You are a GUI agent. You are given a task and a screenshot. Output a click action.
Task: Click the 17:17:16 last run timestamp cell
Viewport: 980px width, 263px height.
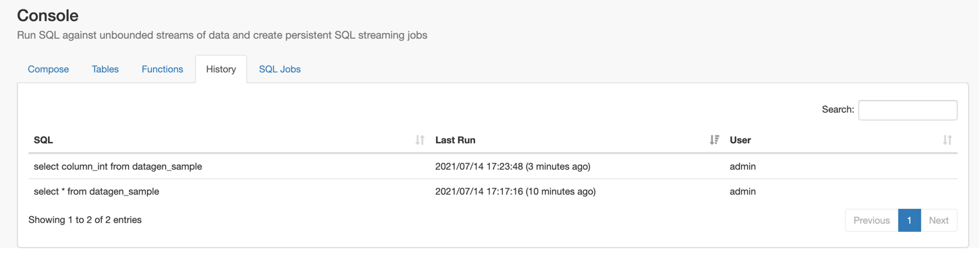516,191
